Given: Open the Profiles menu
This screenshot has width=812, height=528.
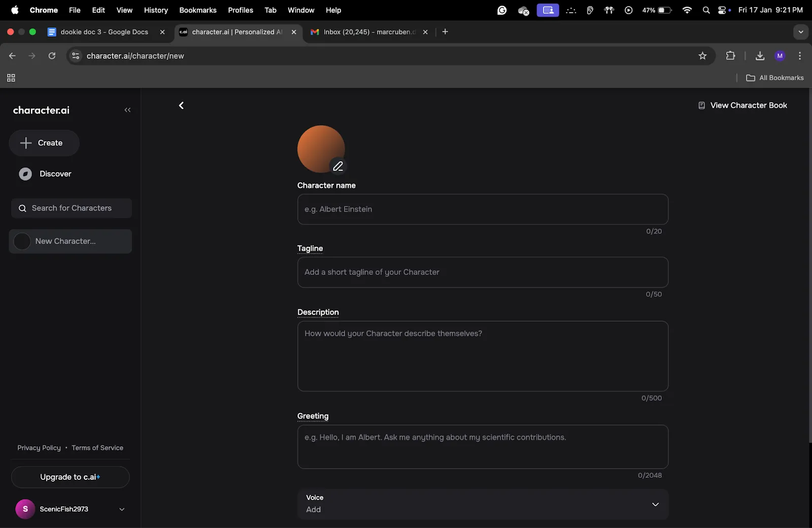Looking at the screenshot, I should [241, 10].
